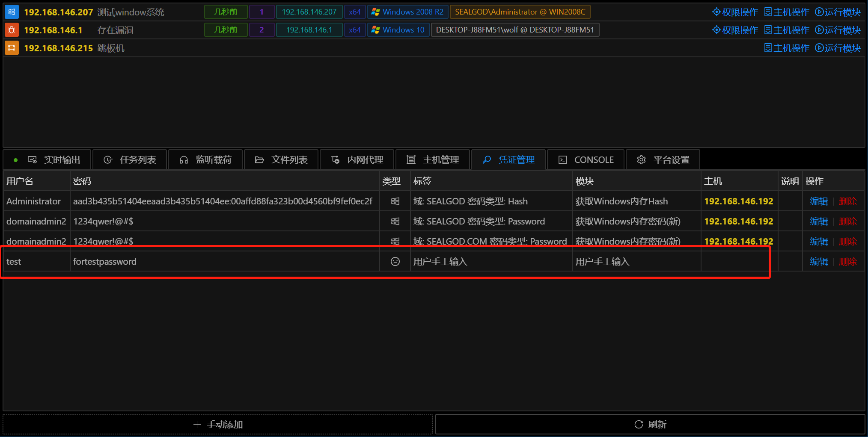Click the bug icon beside 192.168.146.1
Viewport: 868px width, 437px height.
(x=12, y=30)
